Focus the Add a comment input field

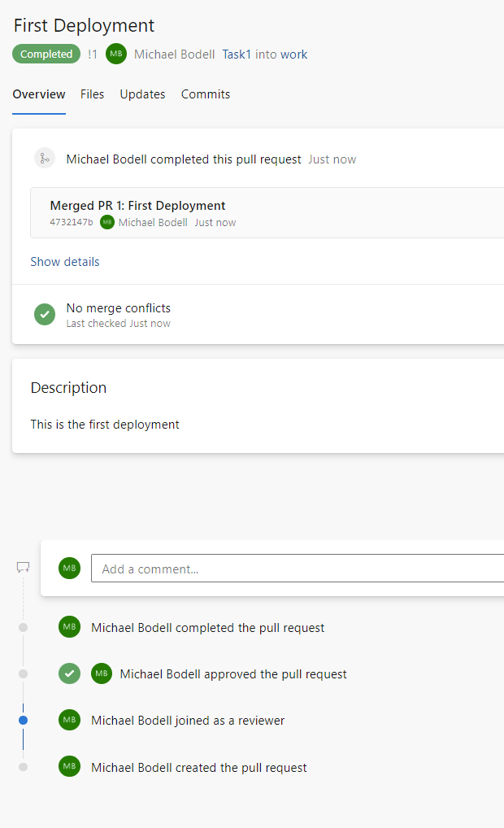point(298,569)
